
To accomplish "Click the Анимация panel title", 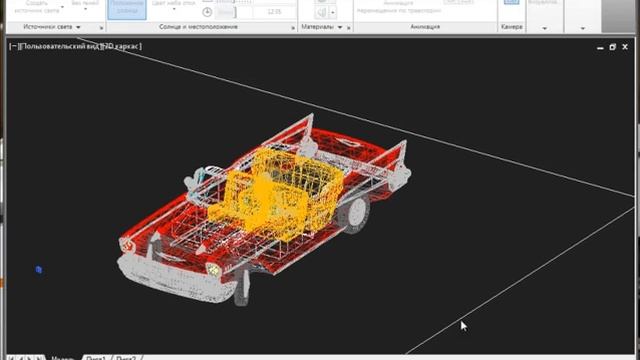I will pos(425,27).
